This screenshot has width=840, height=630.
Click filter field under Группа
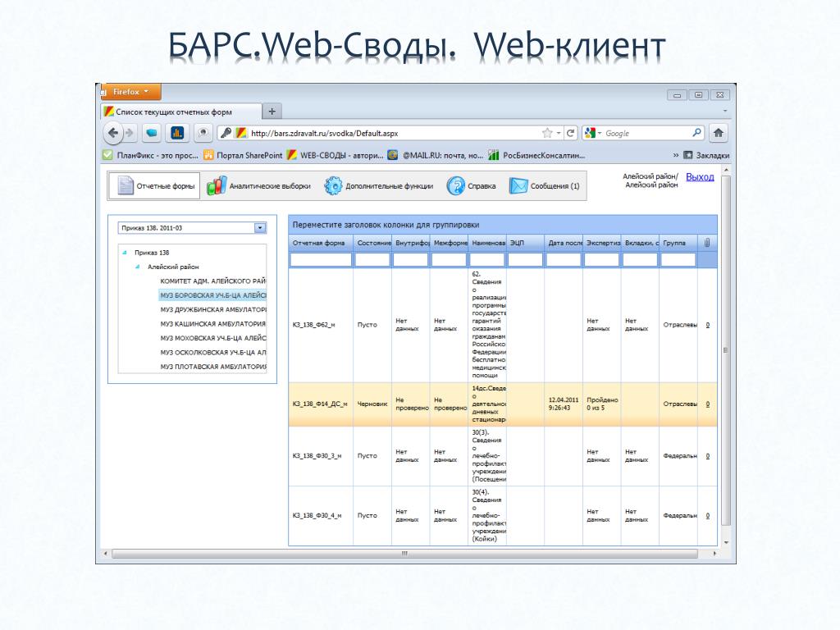tap(678, 260)
